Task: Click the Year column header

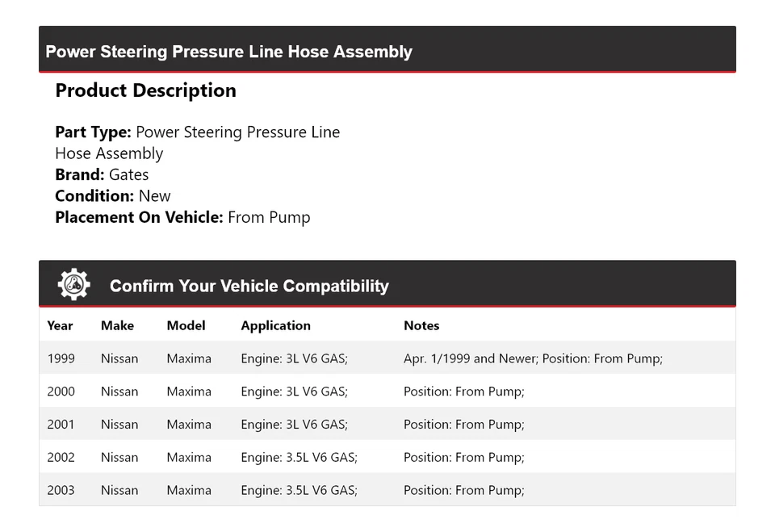Action: 60,325
